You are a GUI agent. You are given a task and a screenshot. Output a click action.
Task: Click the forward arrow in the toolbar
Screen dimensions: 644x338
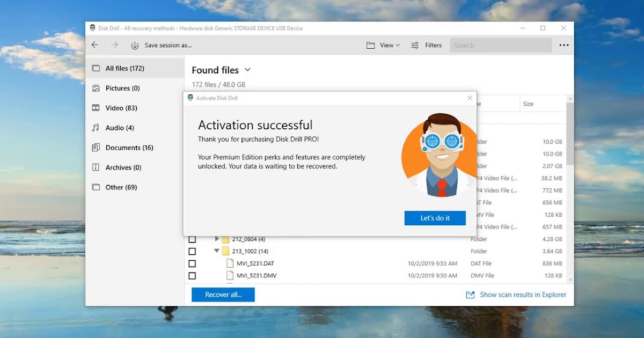coord(114,45)
